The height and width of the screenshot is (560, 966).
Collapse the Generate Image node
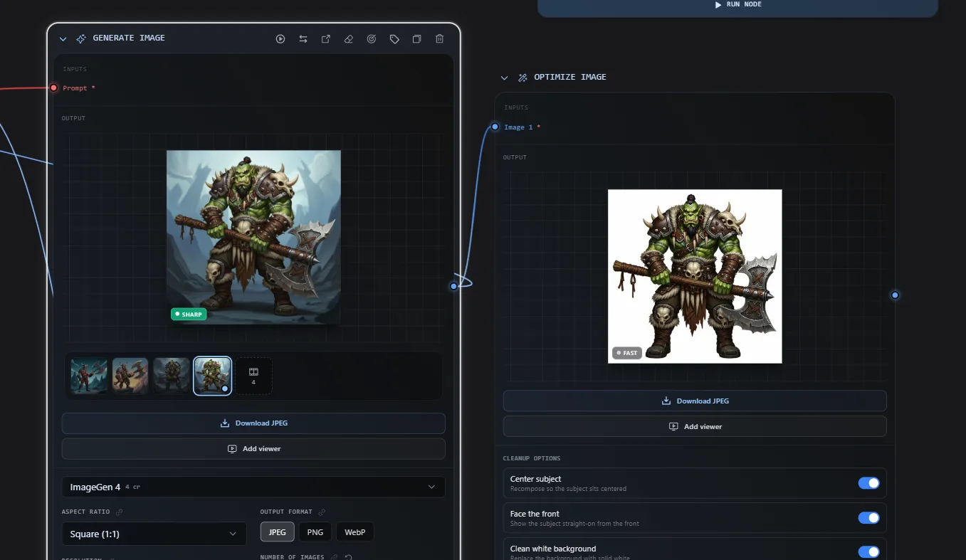[x=63, y=39]
